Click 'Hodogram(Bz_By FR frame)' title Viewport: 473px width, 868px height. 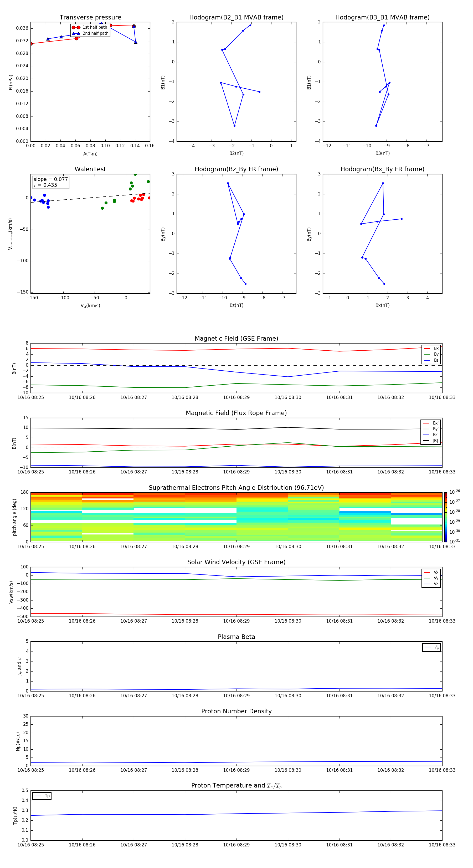[x=236, y=169]
